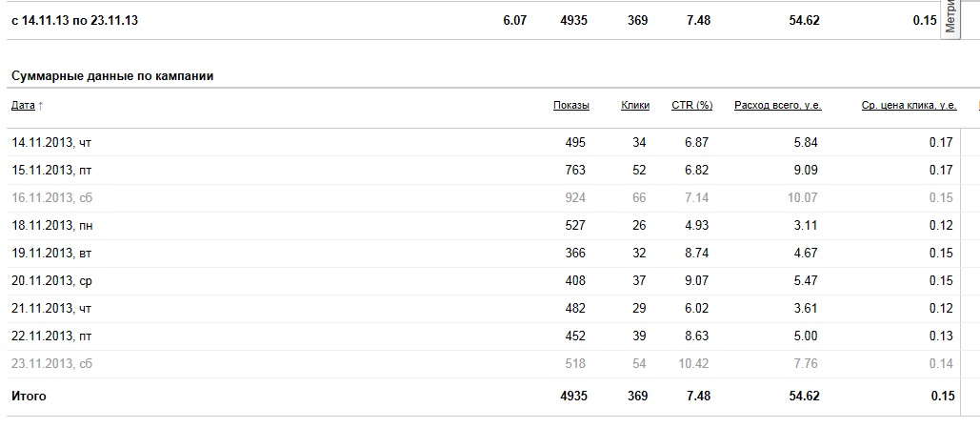
Task: Click the с 14.11.13 по 23.11.13 period summary
Action: pos(75,21)
